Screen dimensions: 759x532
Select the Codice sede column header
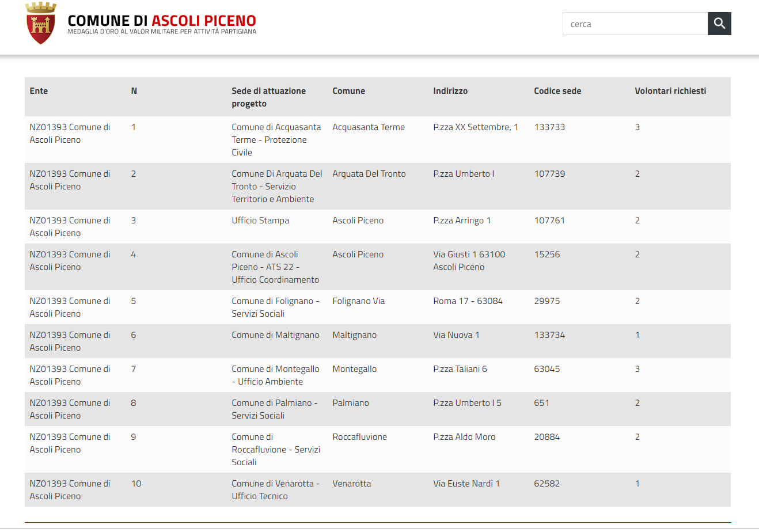coord(557,91)
